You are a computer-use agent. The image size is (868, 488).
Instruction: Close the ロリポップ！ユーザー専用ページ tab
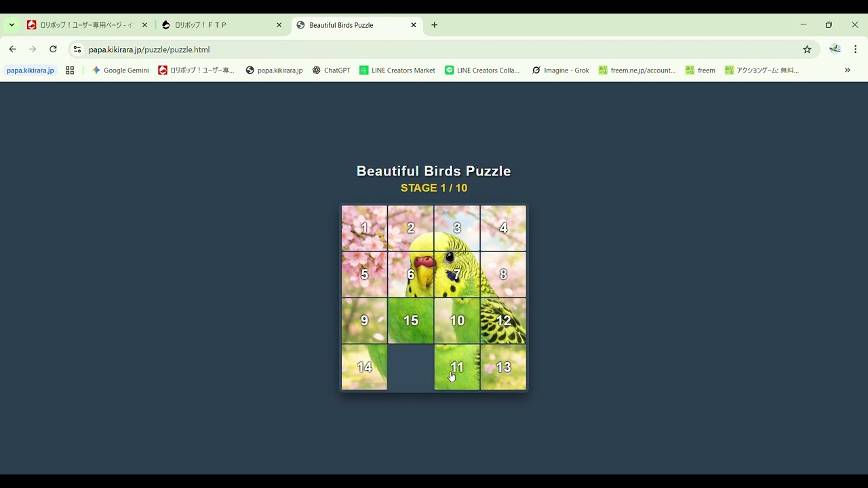[144, 25]
